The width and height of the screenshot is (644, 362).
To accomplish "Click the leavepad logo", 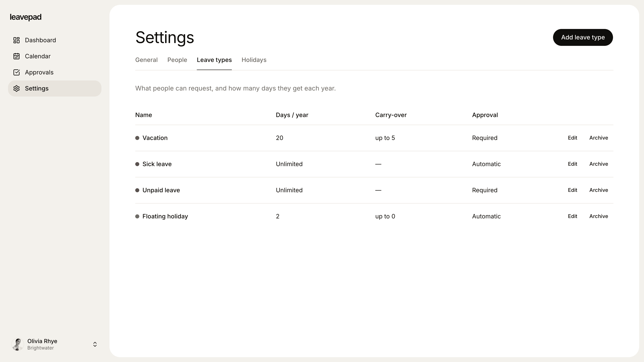I will click(26, 17).
